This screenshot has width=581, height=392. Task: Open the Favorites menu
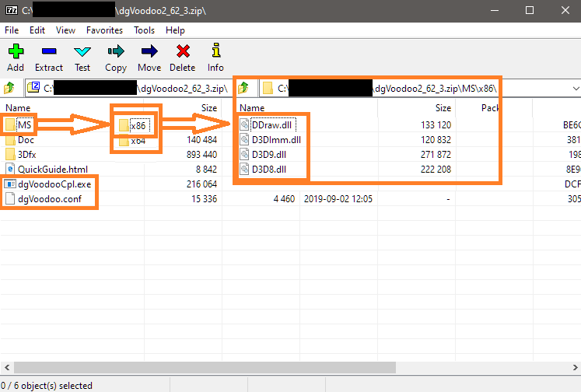pos(104,30)
